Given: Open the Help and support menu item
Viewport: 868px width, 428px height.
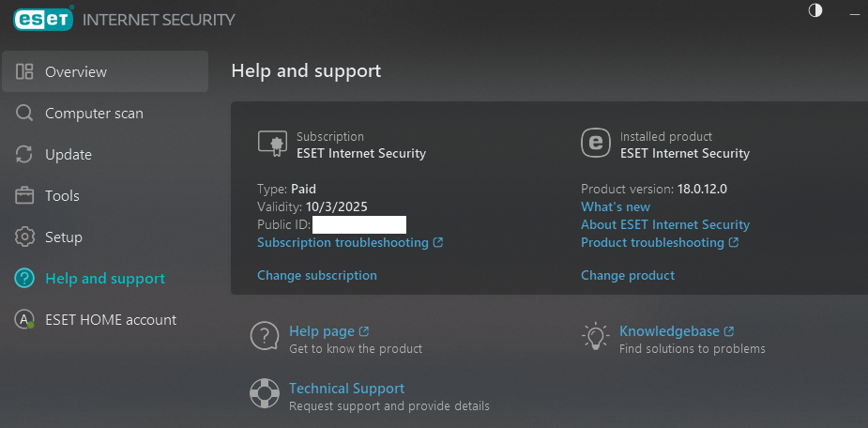Looking at the screenshot, I should 104,279.
